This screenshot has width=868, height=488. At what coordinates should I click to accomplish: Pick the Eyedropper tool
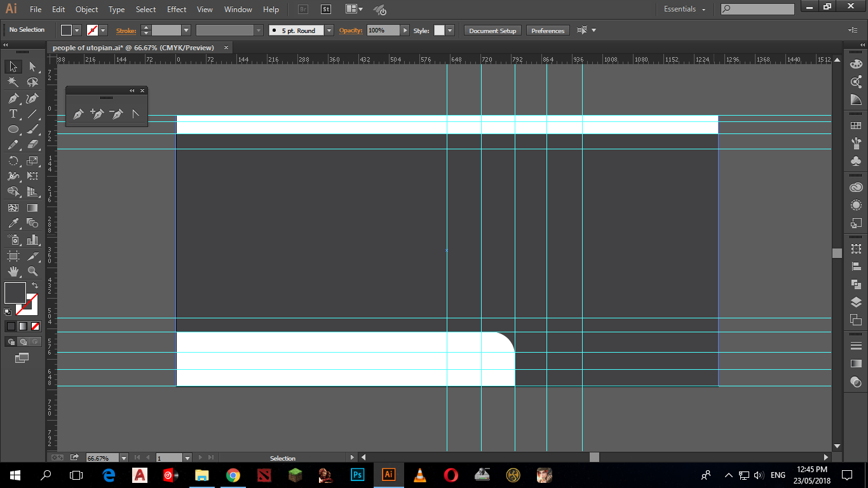coord(13,223)
